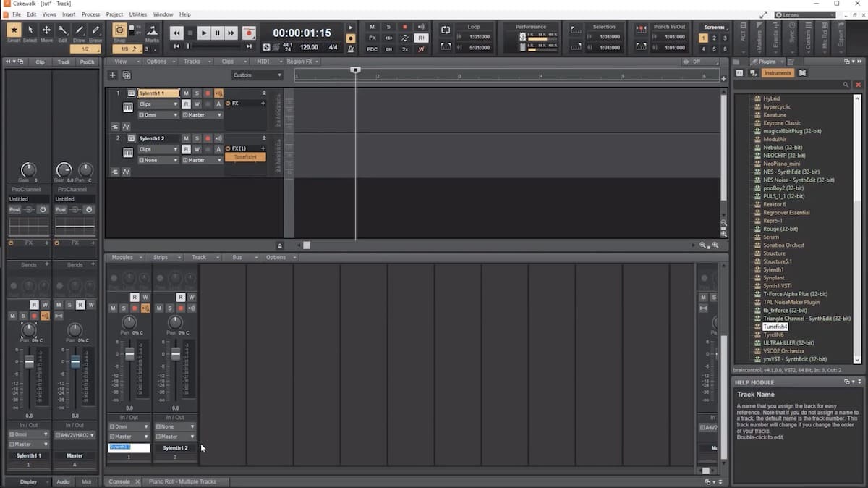Screen dimensions: 868x488
Task: Choose the Erase tool
Action: point(95,33)
